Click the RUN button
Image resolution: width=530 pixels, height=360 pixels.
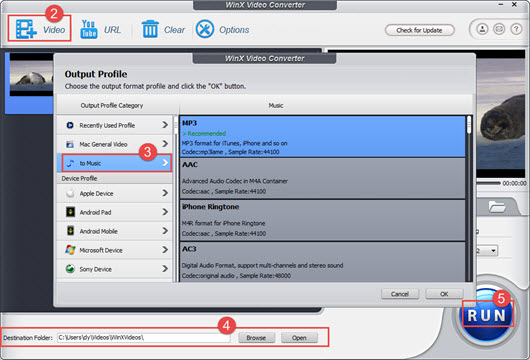[x=487, y=315]
